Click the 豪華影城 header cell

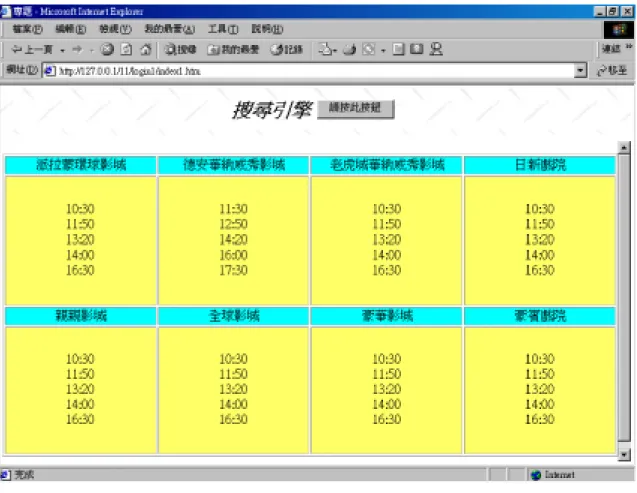click(x=387, y=316)
